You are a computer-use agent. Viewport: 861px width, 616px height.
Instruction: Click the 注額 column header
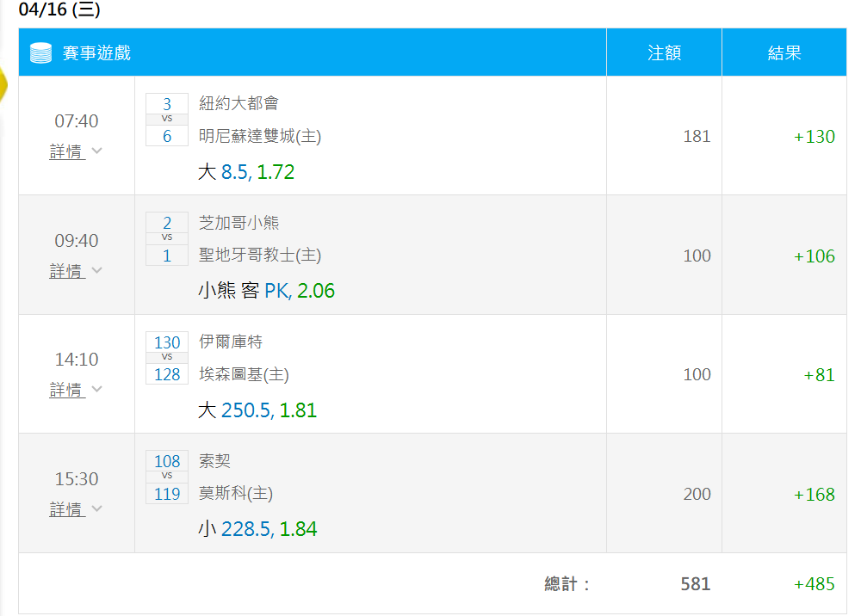pyautogui.click(x=664, y=53)
